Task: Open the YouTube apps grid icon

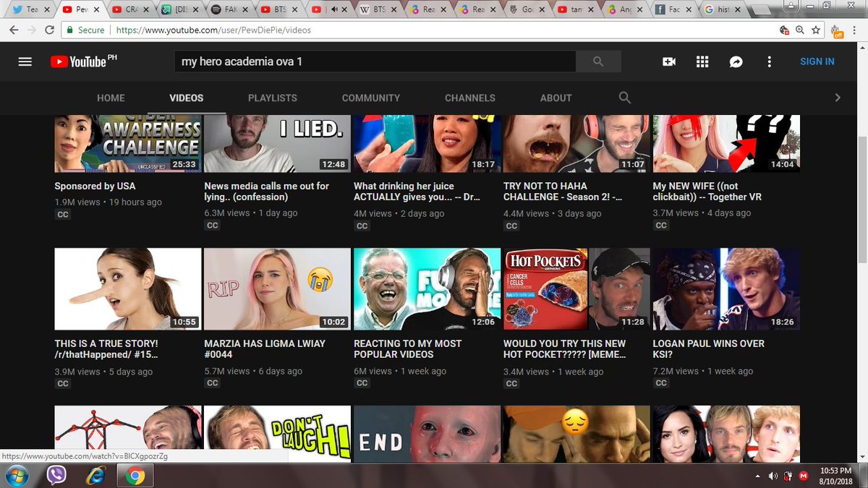Action: (x=702, y=61)
